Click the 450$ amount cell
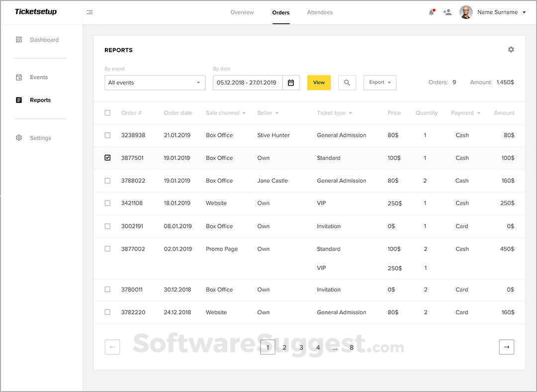Image resolution: width=537 pixels, height=392 pixels. [x=507, y=249]
